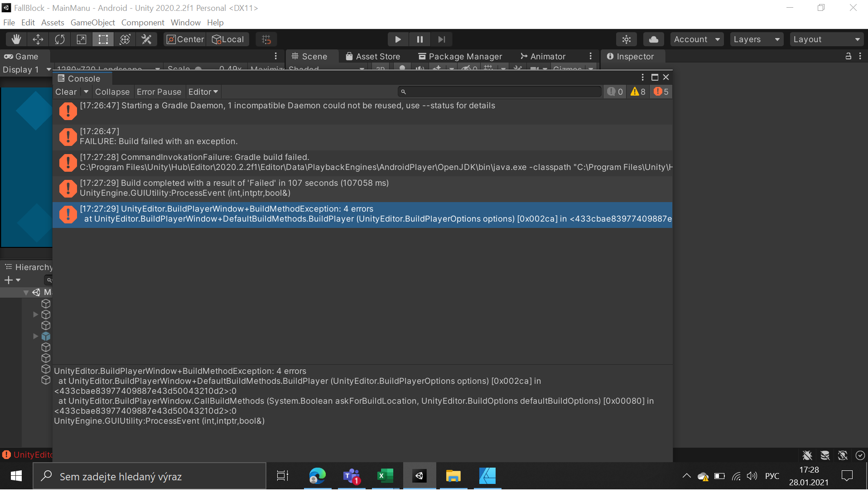Open the Window menu
The width and height of the screenshot is (868, 493).
pos(186,23)
